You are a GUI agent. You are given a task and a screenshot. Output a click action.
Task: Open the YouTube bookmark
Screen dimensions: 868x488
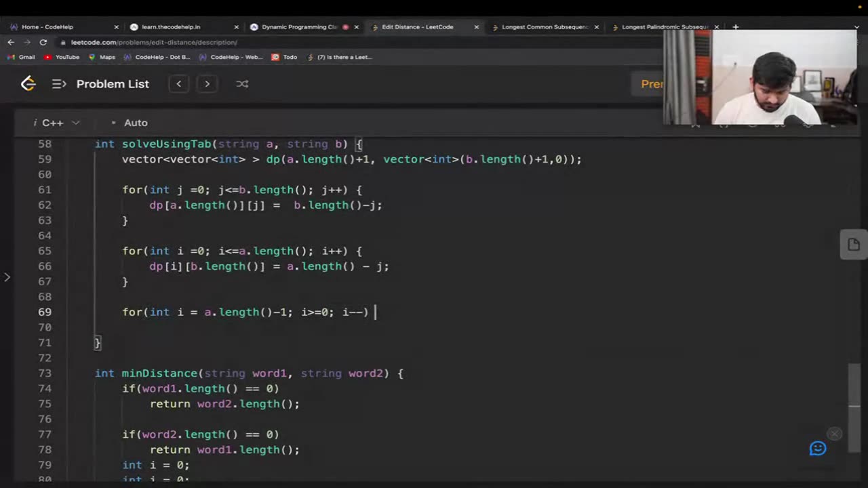tap(62, 57)
